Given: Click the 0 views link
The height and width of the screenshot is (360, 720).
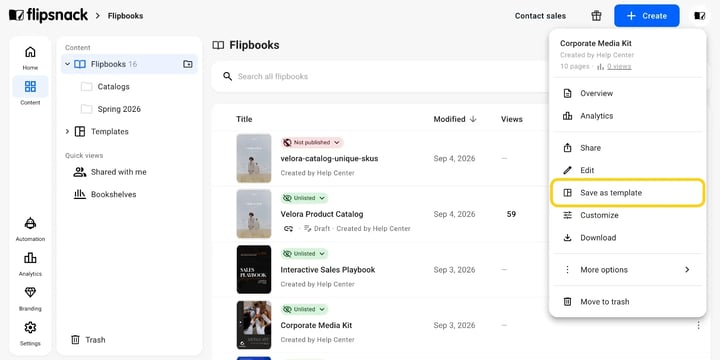Looking at the screenshot, I should coord(619,67).
